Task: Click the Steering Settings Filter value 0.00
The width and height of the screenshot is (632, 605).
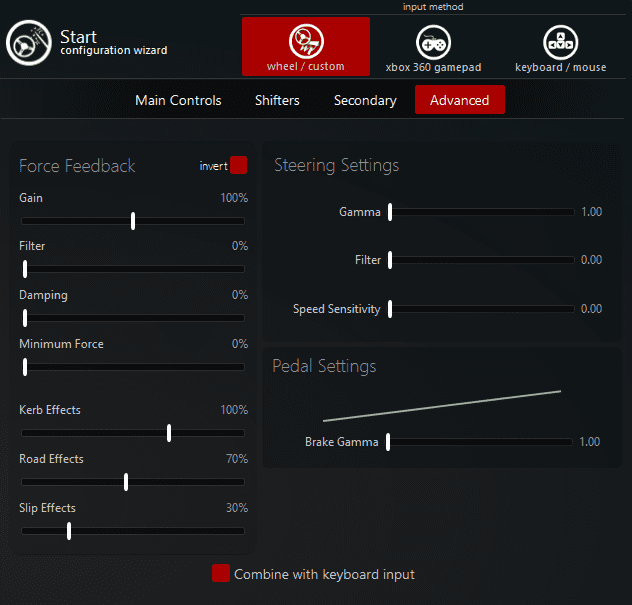Action: coord(591,260)
